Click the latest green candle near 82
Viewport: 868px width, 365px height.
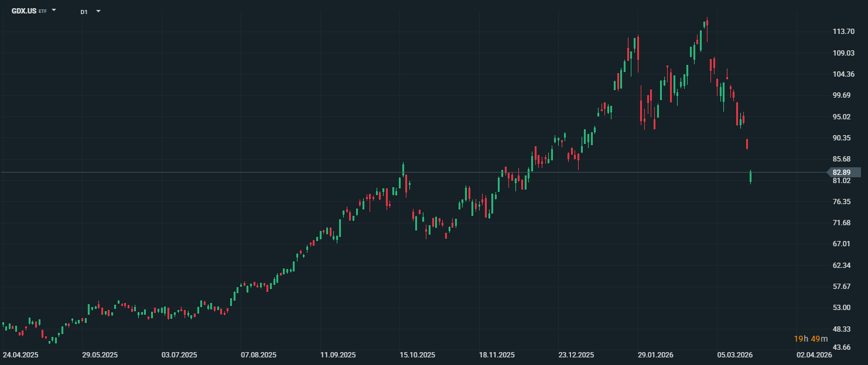(x=750, y=177)
